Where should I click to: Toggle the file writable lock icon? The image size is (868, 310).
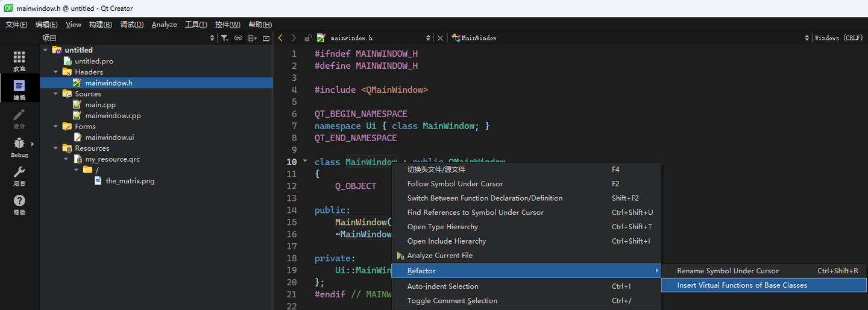308,38
